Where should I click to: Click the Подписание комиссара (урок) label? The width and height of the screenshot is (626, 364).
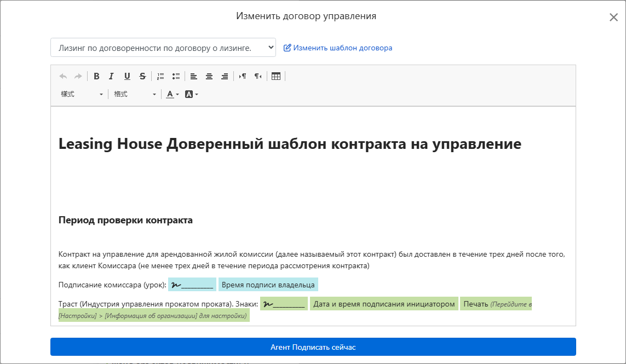coord(112,285)
